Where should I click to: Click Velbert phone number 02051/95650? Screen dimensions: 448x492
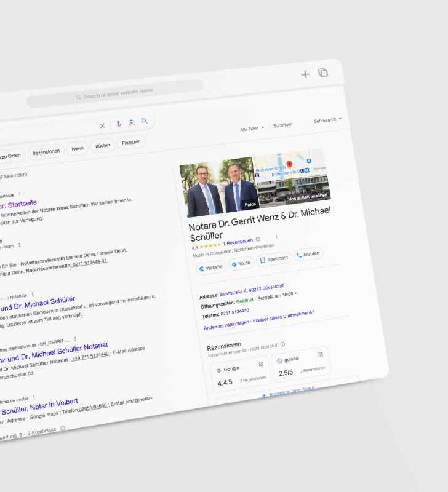[x=94, y=407]
